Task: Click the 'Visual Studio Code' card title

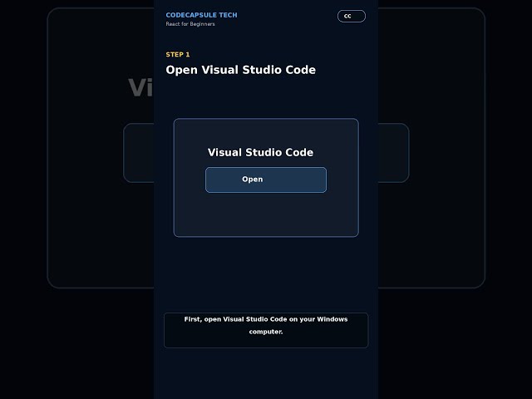Action: pyautogui.click(x=260, y=152)
